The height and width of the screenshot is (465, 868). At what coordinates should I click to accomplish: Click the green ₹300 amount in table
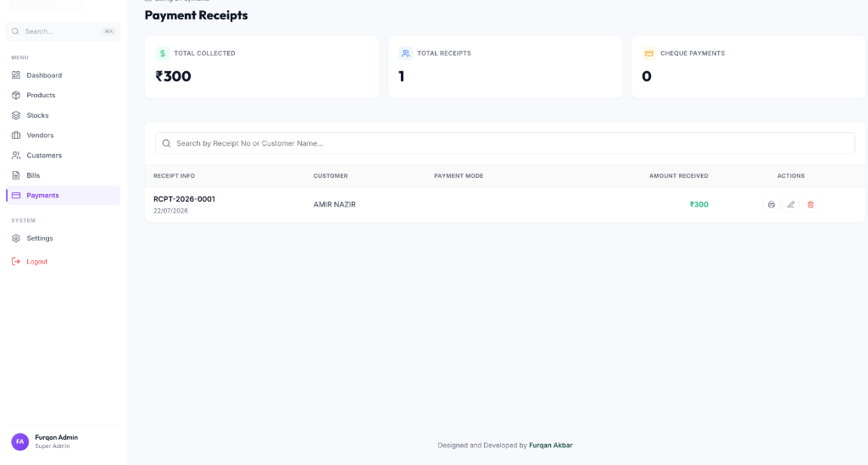[x=699, y=205]
